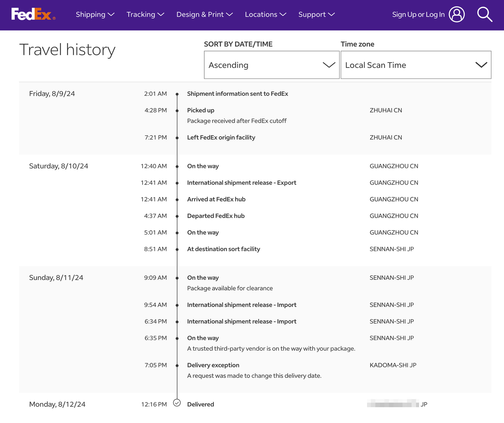Image resolution: width=504 pixels, height=423 pixels.
Task: Click Sign Up or Log In
Action: [418, 14]
